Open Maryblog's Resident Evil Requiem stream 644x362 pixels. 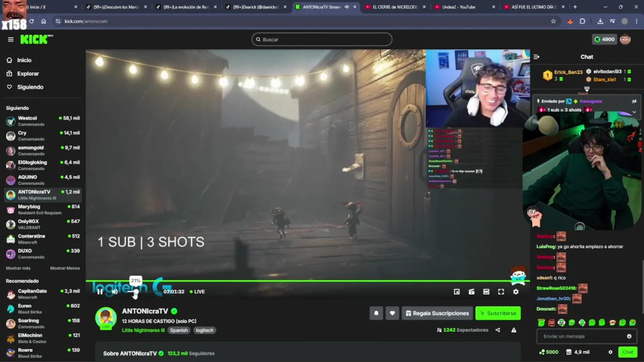click(x=43, y=210)
